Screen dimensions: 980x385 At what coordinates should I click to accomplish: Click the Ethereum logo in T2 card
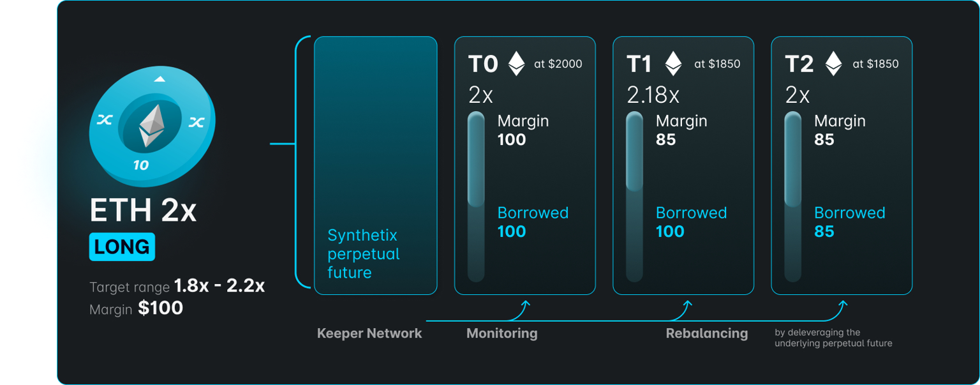pos(833,64)
